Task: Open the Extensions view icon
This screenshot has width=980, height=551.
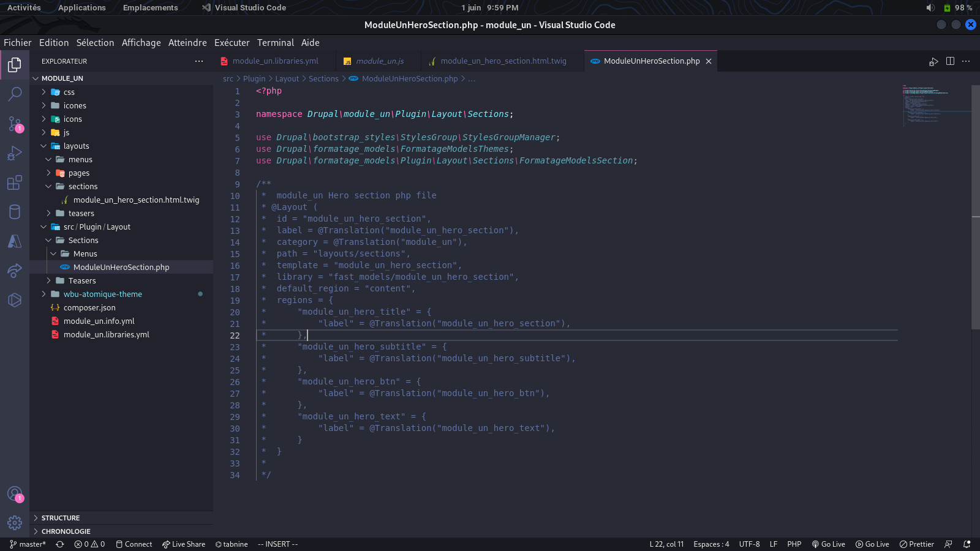Action: click(15, 182)
